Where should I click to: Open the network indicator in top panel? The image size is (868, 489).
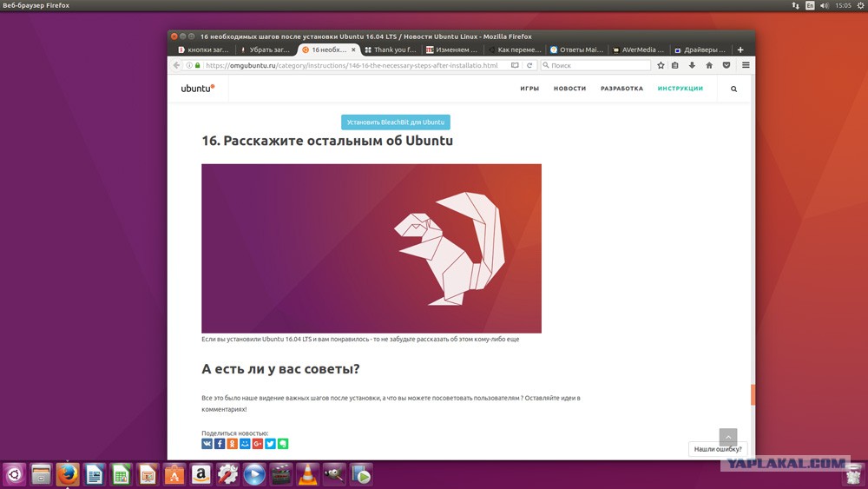click(795, 5)
